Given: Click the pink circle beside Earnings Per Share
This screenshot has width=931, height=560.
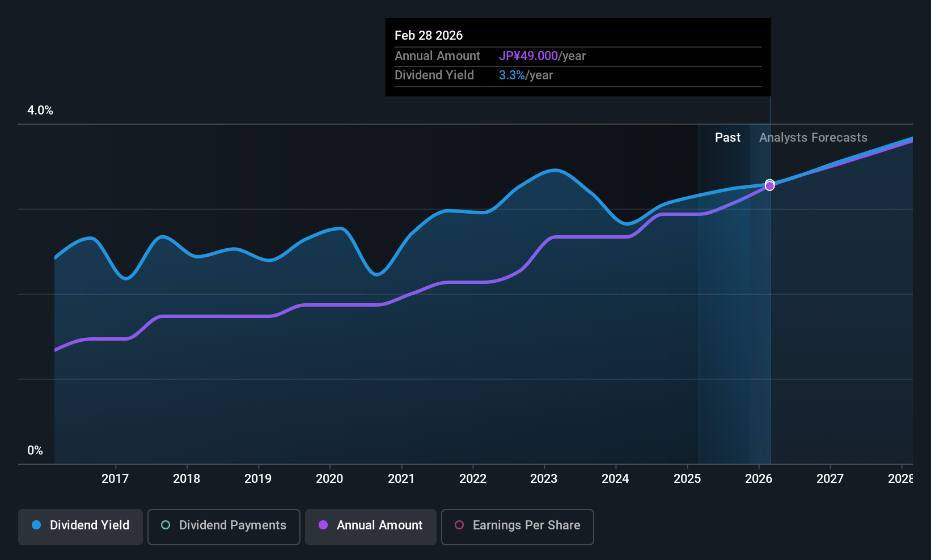Looking at the screenshot, I should [459, 525].
